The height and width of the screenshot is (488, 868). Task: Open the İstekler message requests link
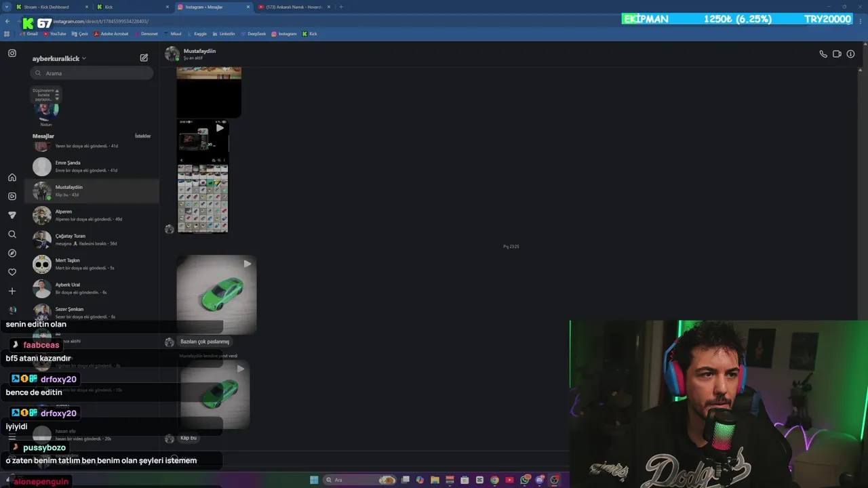point(142,136)
